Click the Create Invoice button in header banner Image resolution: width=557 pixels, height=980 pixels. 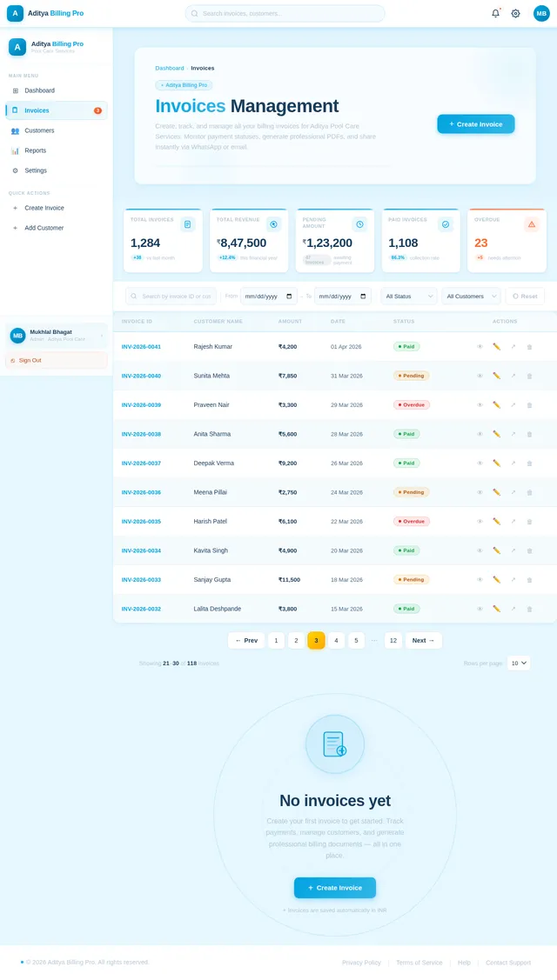point(476,124)
